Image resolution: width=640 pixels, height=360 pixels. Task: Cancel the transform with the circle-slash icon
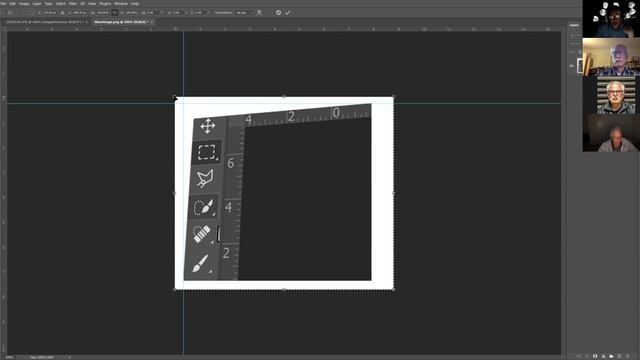[278, 13]
